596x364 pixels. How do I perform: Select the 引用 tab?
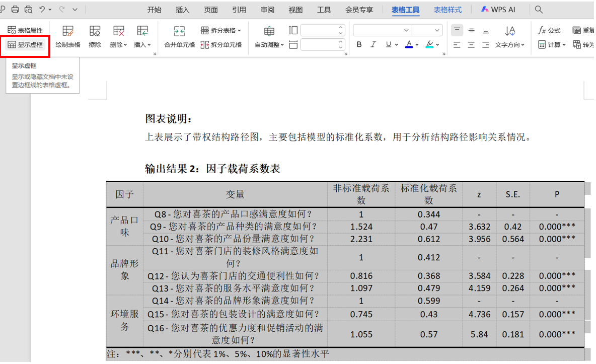pyautogui.click(x=239, y=10)
